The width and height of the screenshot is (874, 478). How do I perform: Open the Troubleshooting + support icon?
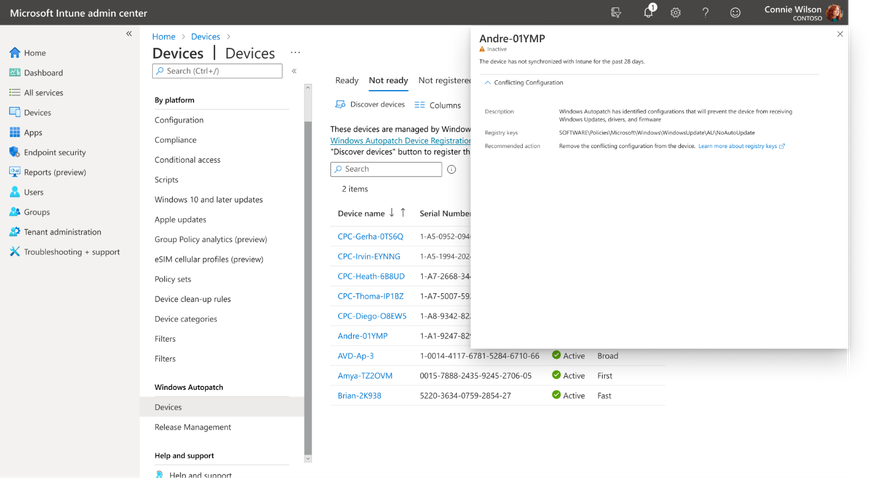tap(14, 251)
